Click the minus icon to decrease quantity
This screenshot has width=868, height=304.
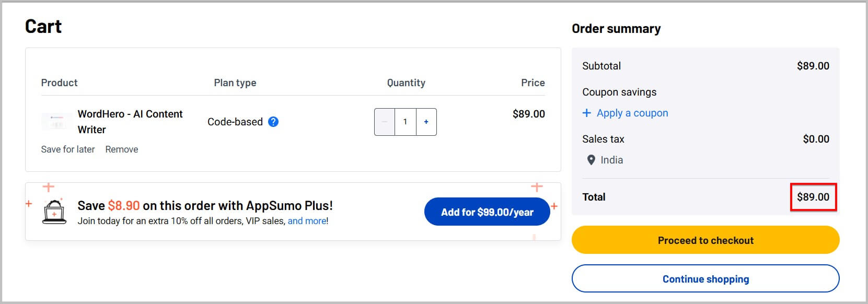click(x=385, y=122)
